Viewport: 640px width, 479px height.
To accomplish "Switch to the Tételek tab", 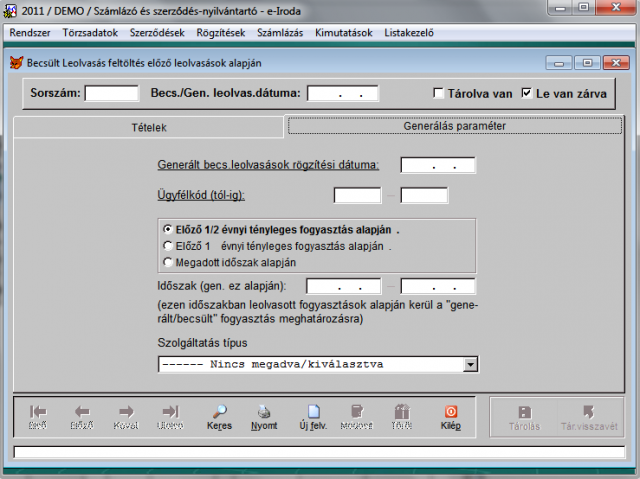I will 149,128.
